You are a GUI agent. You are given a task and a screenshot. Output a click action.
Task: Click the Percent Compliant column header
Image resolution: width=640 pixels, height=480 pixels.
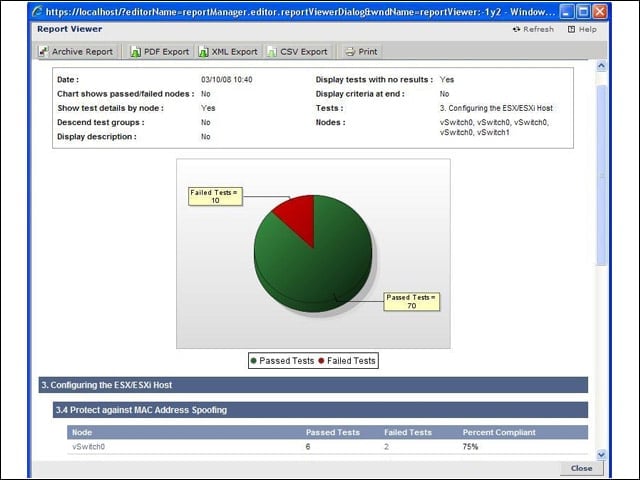click(499, 432)
